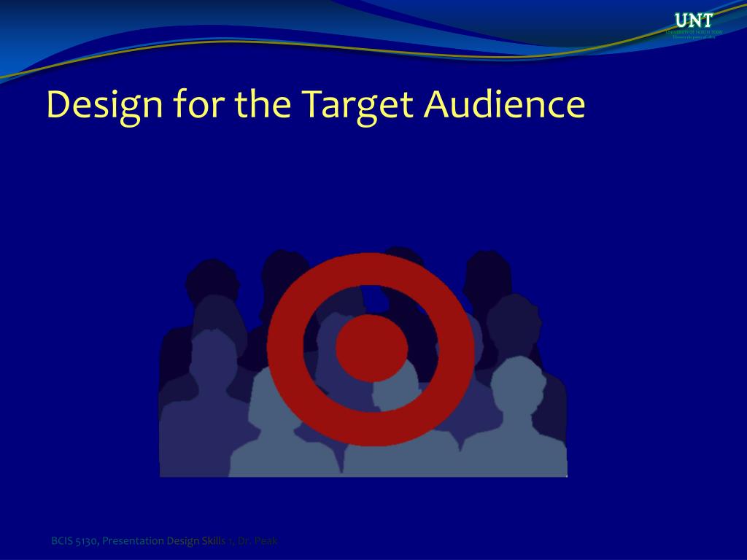Click the footer text "BCIS 5130, Presentation Design Skills"
The height and width of the screenshot is (560, 747).
(x=138, y=540)
